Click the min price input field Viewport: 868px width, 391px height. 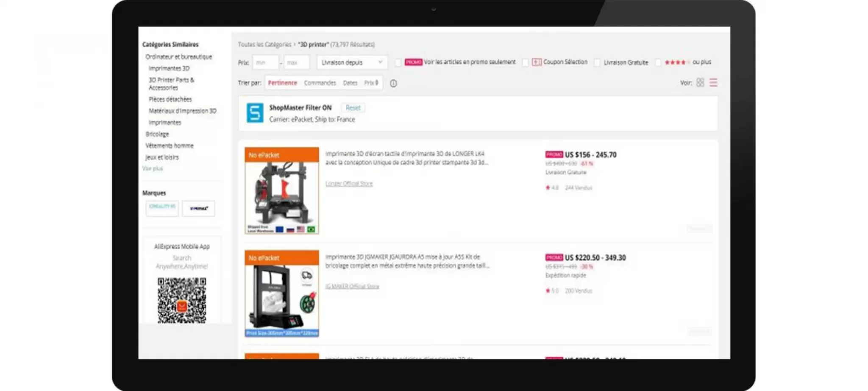266,62
